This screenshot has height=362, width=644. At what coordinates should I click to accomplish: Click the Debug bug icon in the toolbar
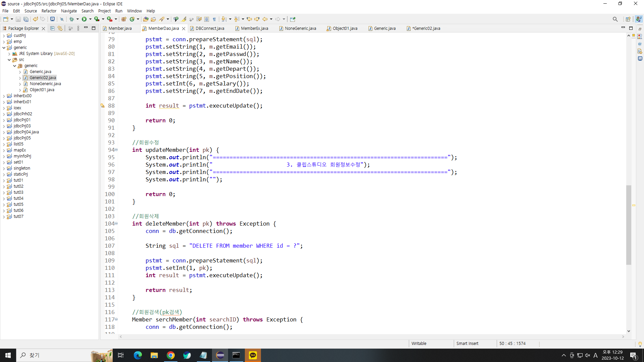tap(71, 19)
